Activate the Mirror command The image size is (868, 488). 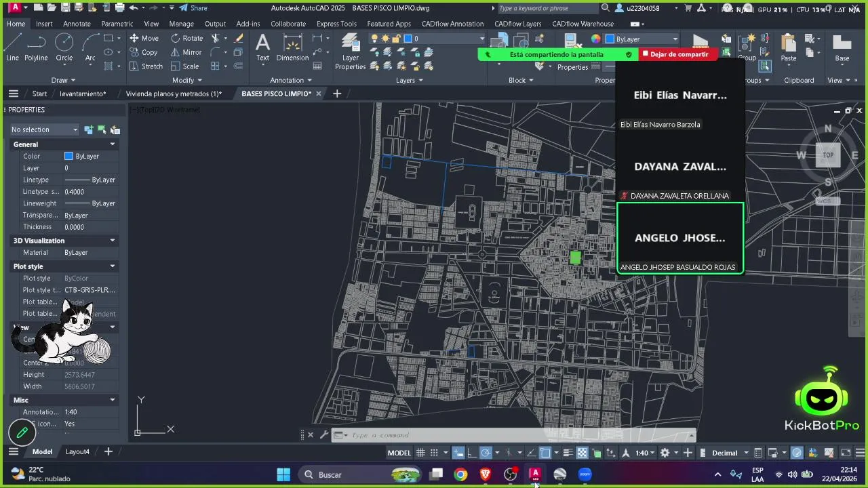point(186,52)
